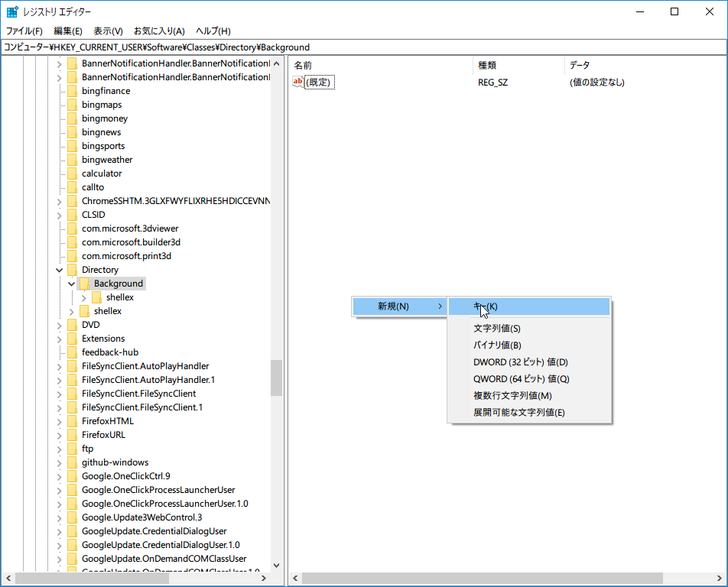Select 文字列値(S) in the context submenu
Screen dimensions: 728x587
(497, 329)
